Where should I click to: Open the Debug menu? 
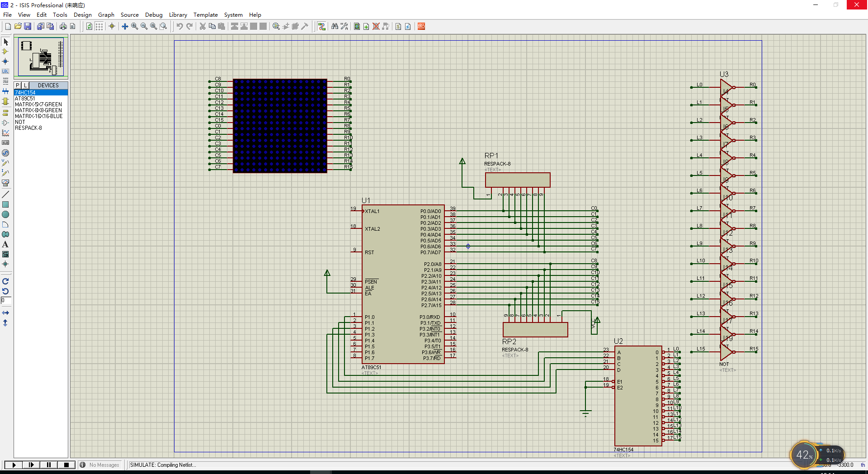(154, 14)
